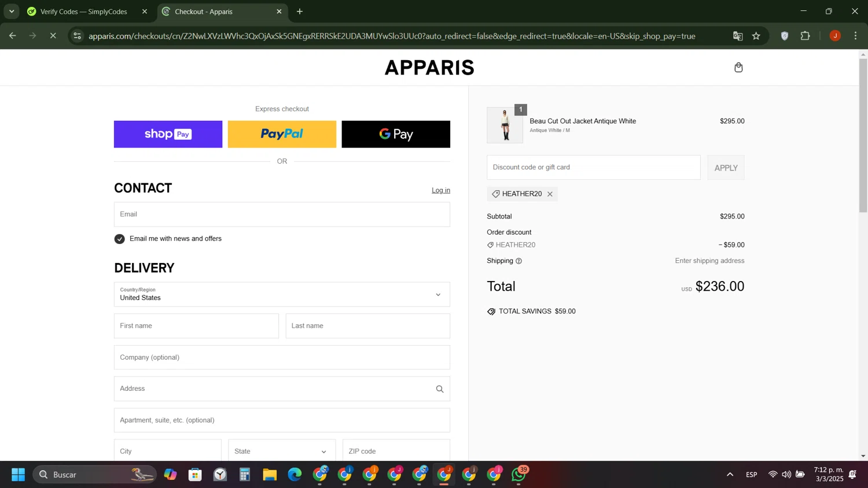Focus the Discount code or gift card field
Viewport: 868px width, 488px height.
point(593,168)
